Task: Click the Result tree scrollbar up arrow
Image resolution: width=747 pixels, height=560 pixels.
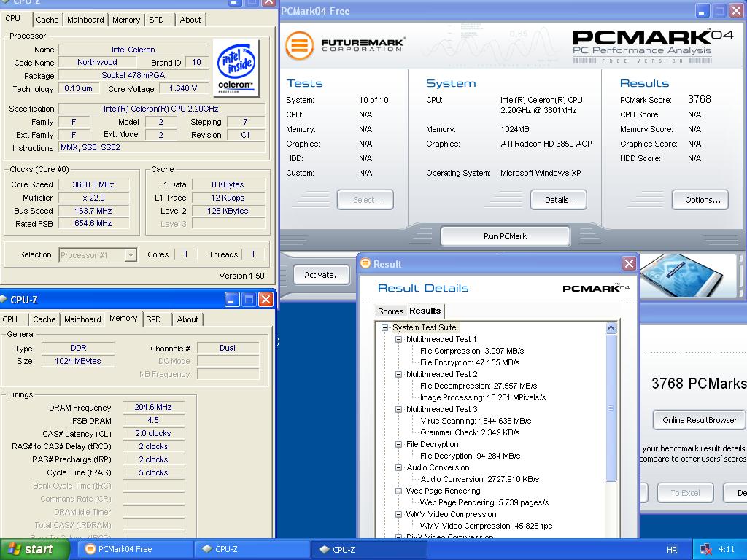Action: (611, 327)
